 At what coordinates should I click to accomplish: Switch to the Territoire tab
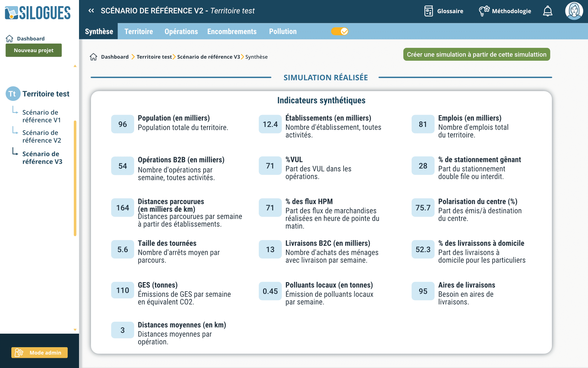138,31
